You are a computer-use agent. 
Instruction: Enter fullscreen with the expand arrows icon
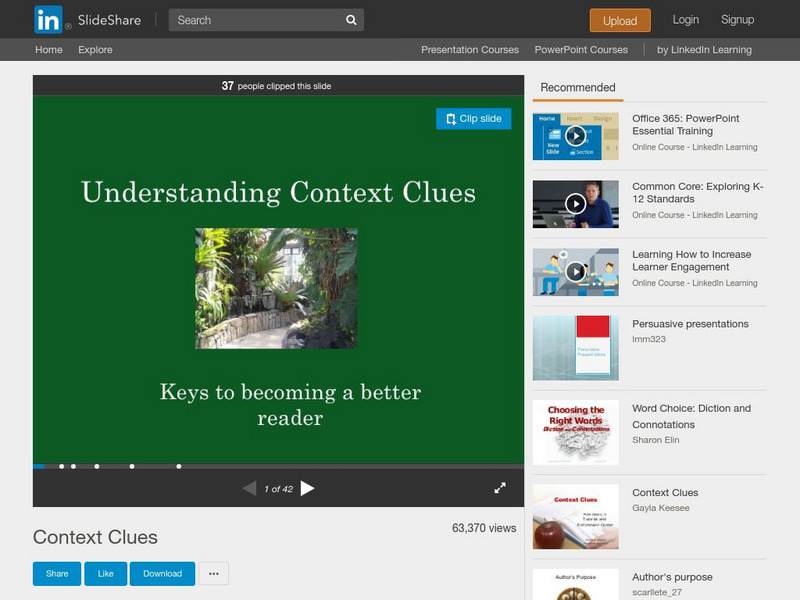pyautogui.click(x=500, y=489)
